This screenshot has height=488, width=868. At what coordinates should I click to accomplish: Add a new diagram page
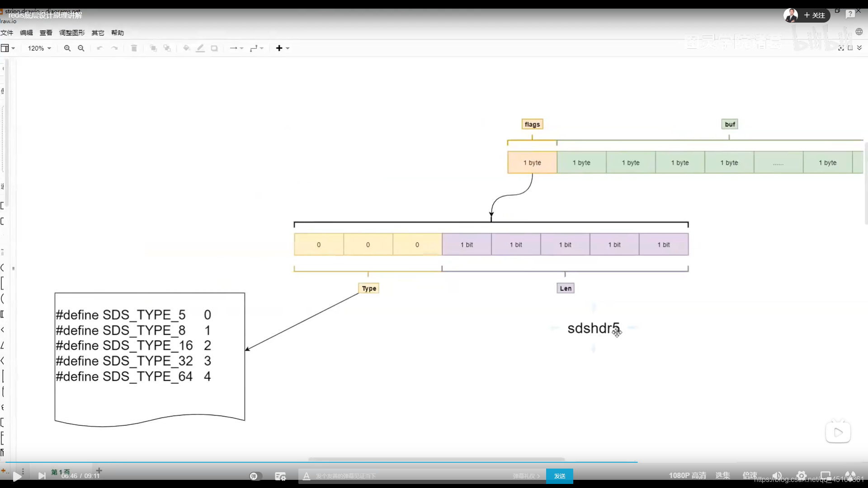(x=99, y=471)
